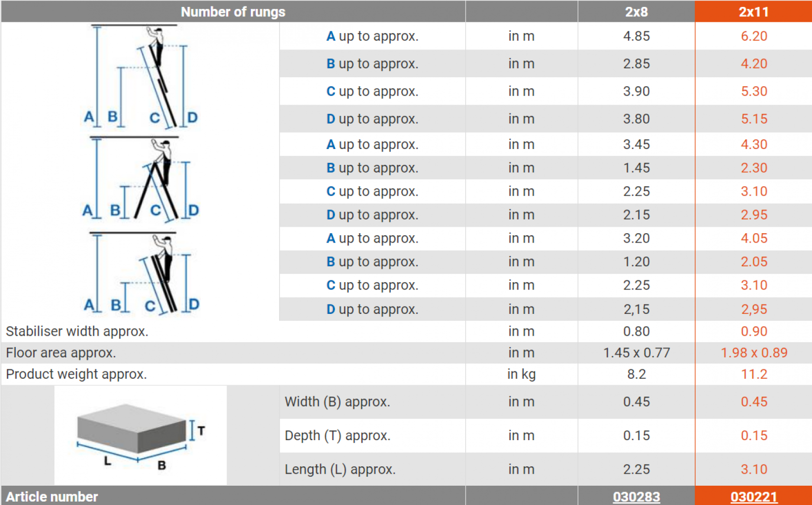Image resolution: width=812 pixels, height=505 pixels.
Task: Click the value 2.05 in 2x11 column
Action: [754, 262]
